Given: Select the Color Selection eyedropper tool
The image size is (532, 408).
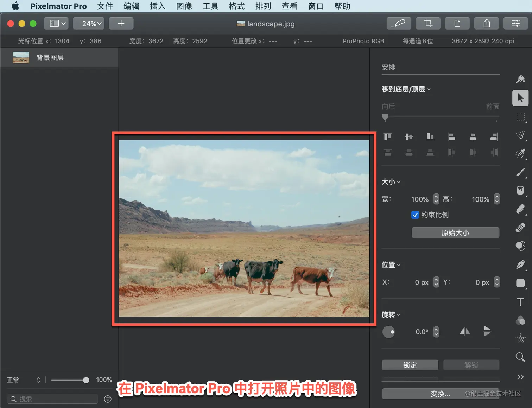Looking at the screenshot, I should click(x=520, y=154).
